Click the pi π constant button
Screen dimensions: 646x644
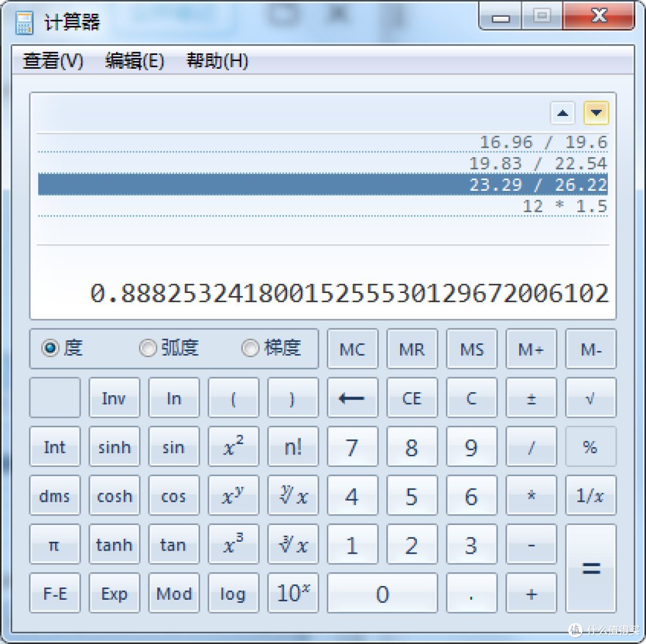click(x=55, y=544)
